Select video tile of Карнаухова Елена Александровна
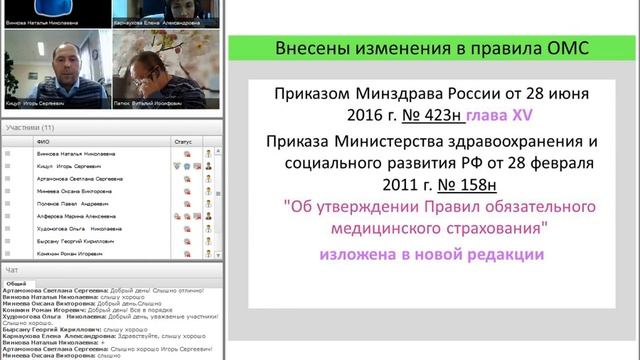640x360 pixels. [x=166, y=14]
